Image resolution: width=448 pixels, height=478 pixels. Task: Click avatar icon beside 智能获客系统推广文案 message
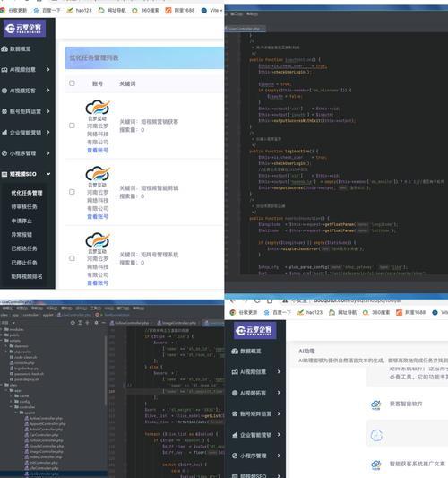pyautogui.click(x=375, y=465)
